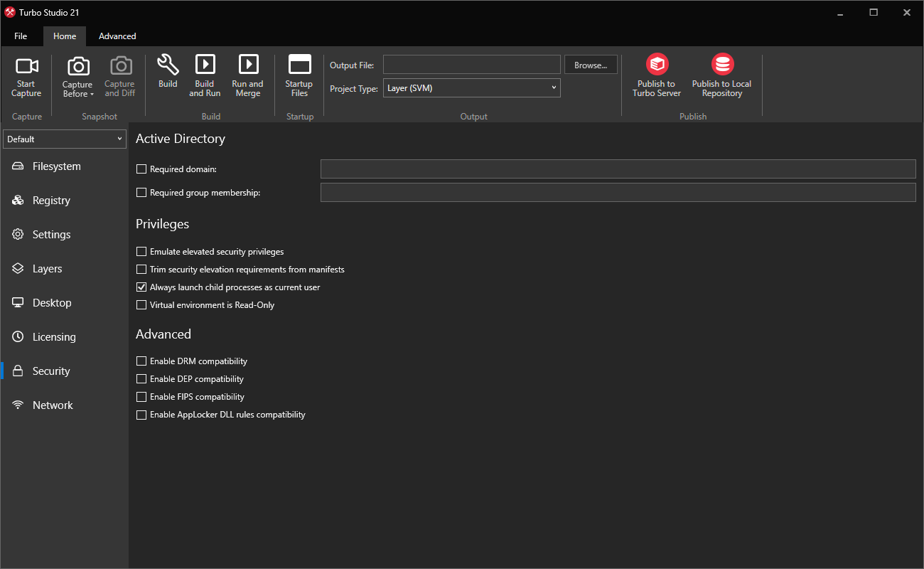Publish the project to Turbo Server
Screen dimensions: 924x569
click(x=656, y=75)
